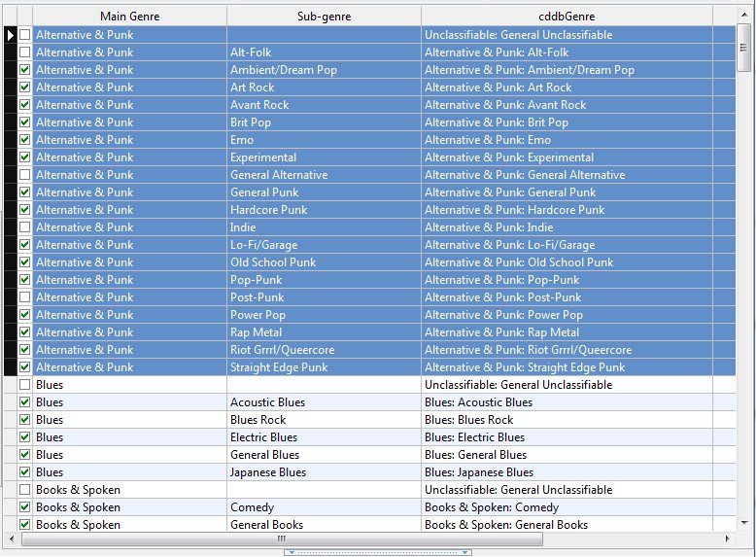Select the 'Hardcore Punk' sub-genre cell
Image resolution: width=756 pixels, height=557 pixels.
(324, 210)
